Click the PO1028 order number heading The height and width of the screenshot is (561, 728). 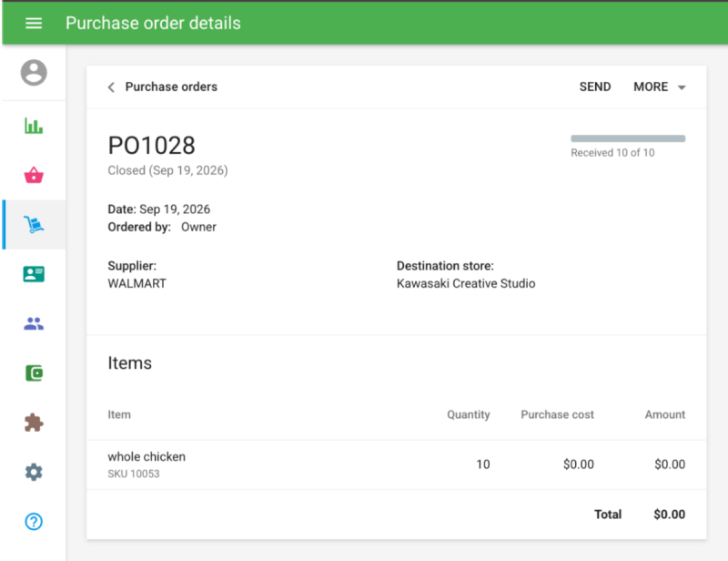[x=151, y=145]
